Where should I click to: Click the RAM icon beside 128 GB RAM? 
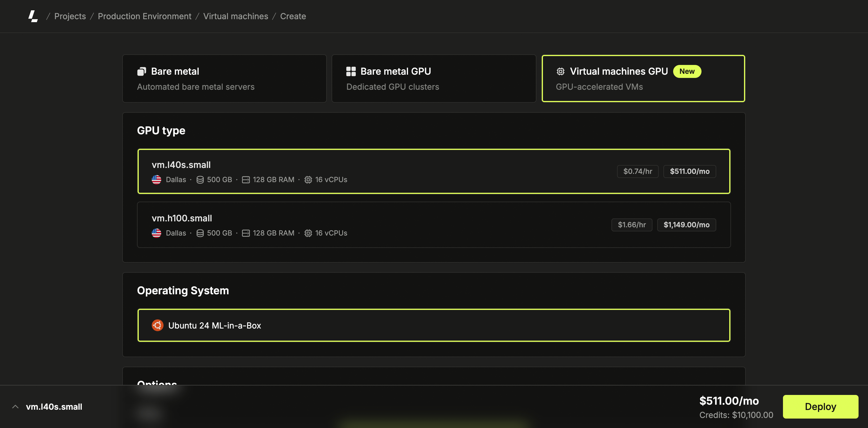pos(245,179)
